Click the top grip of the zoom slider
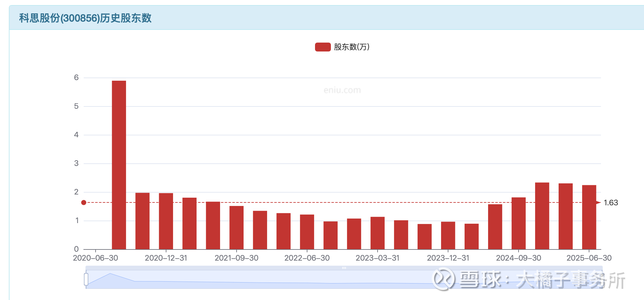Screen dimensions: 644x300 click(x=344, y=268)
